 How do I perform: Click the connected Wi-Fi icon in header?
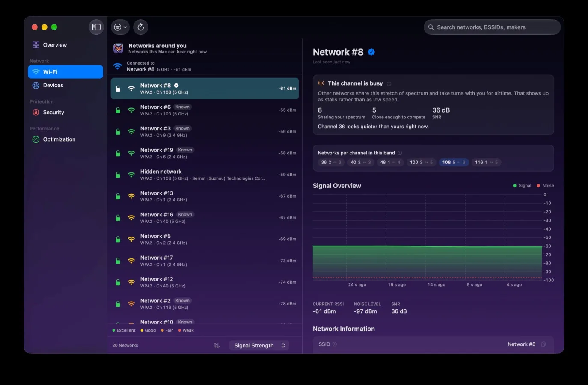coord(117,66)
